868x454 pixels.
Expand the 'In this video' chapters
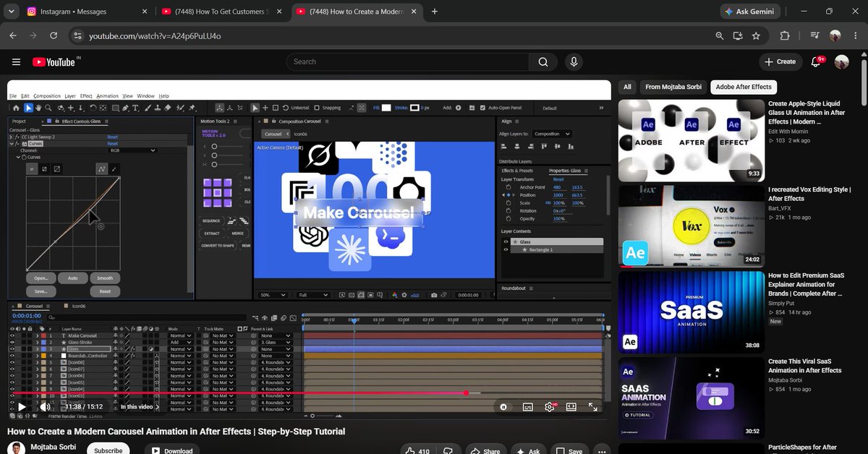pos(138,407)
